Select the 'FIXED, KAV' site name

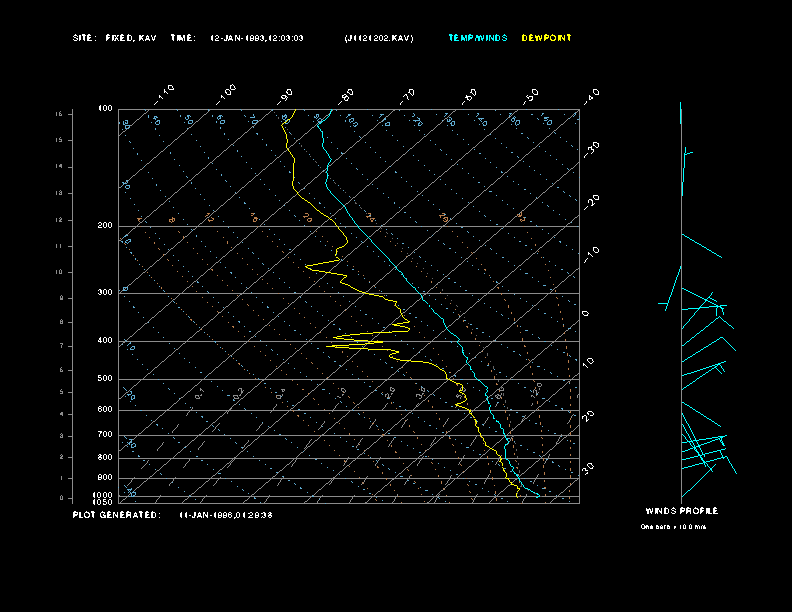(x=131, y=38)
